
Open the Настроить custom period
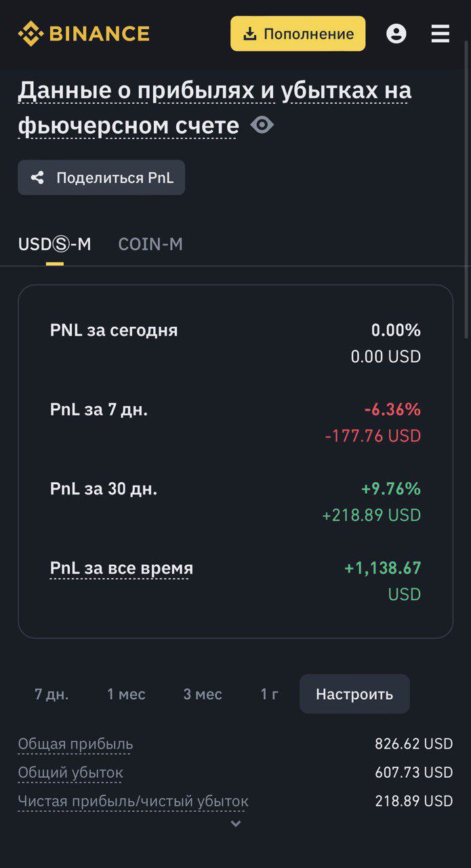[354, 694]
